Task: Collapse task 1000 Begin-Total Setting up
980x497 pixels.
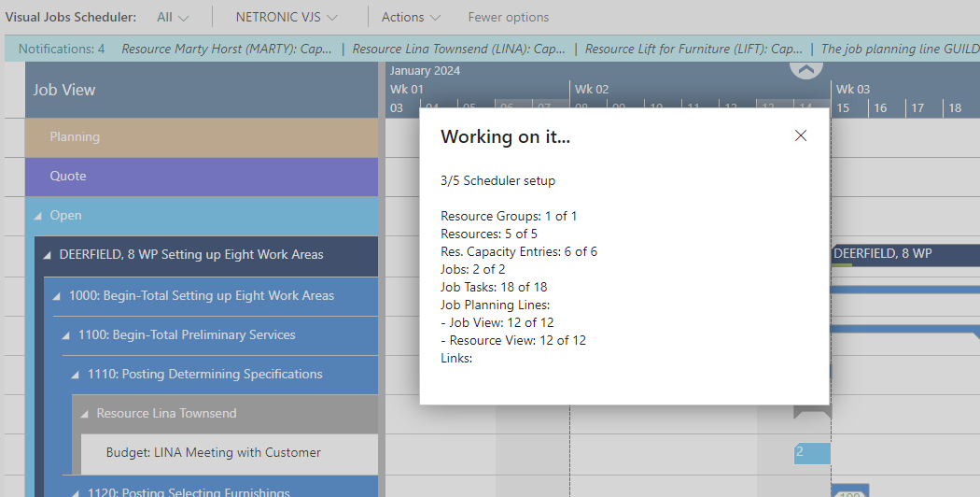Action: coord(57,296)
